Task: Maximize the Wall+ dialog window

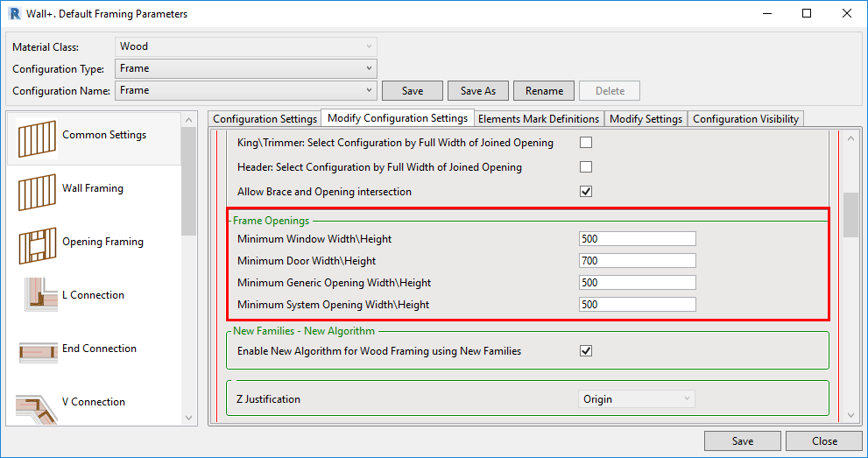Action: coord(807,13)
